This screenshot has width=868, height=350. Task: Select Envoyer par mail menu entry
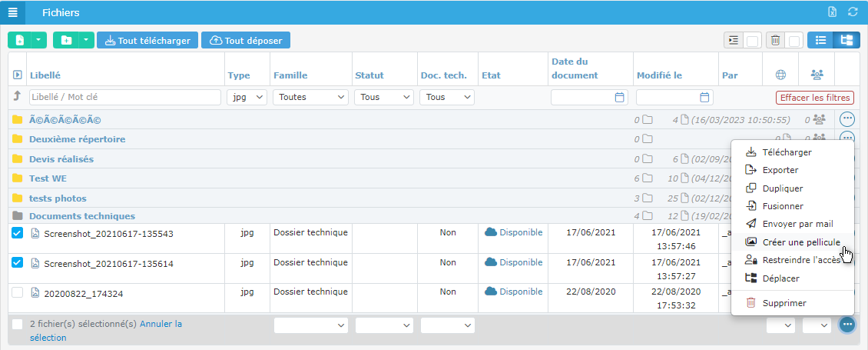(797, 224)
